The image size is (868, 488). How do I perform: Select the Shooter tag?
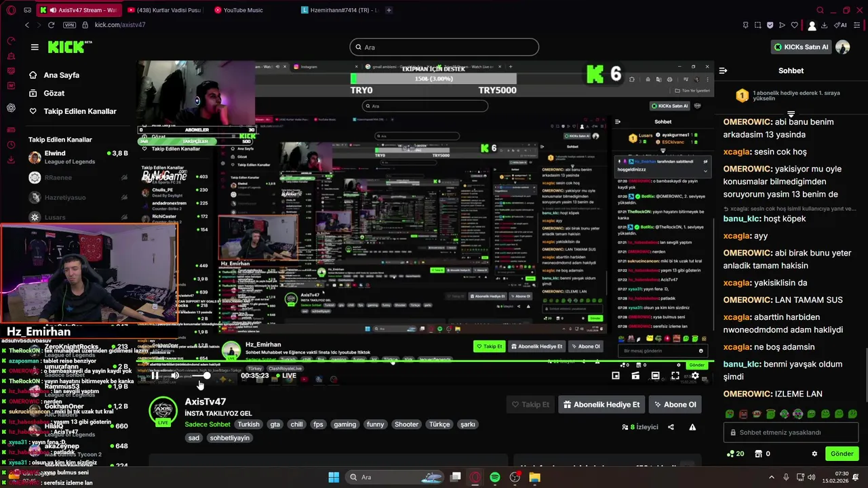406,424
